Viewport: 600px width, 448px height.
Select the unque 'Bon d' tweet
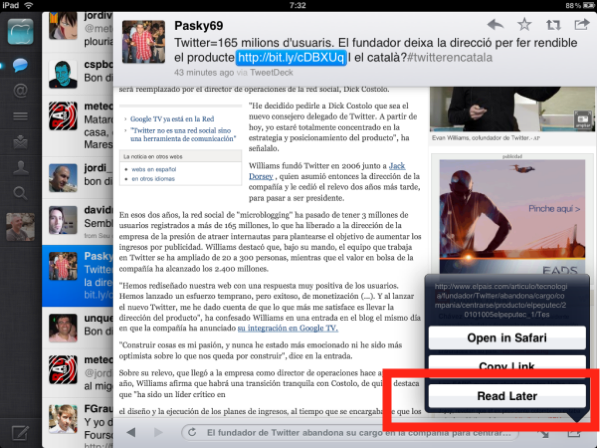point(78,328)
